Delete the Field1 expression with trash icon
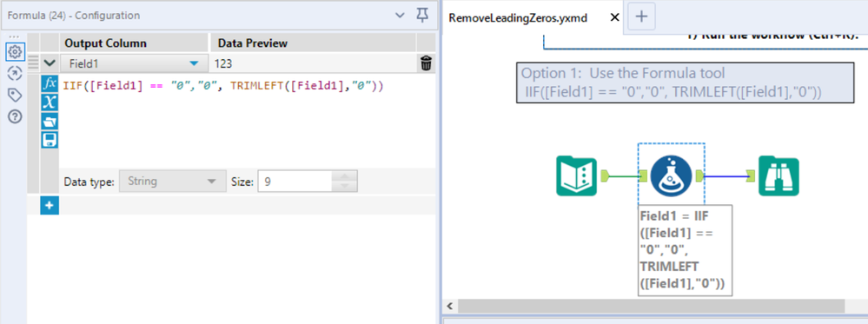The image size is (868, 324). [426, 63]
